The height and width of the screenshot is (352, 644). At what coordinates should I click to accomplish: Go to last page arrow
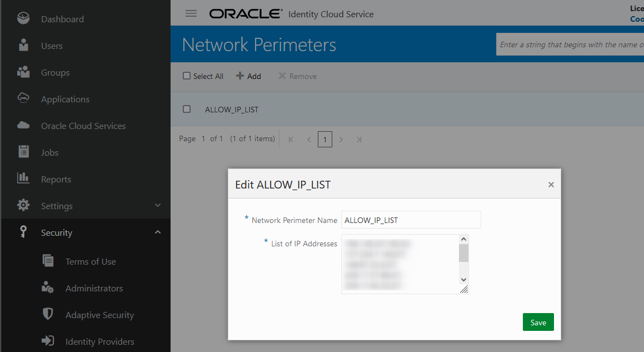pyautogui.click(x=359, y=140)
